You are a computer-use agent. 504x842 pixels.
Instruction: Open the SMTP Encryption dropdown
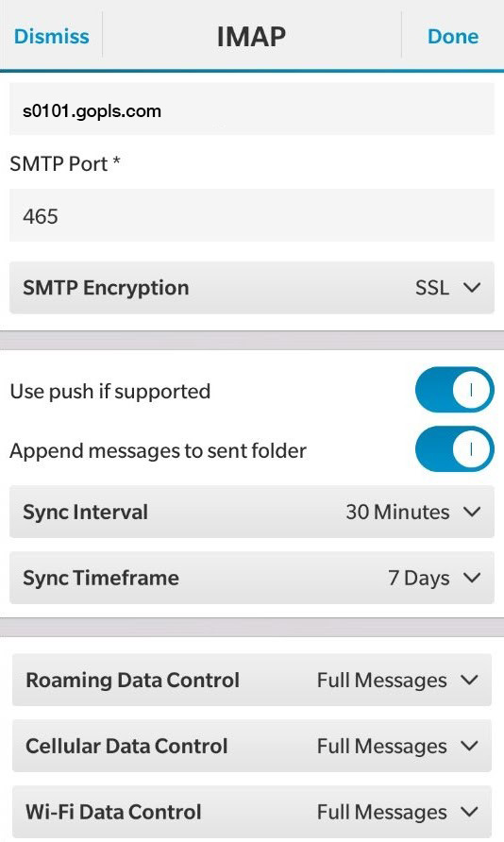(x=252, y=288)
